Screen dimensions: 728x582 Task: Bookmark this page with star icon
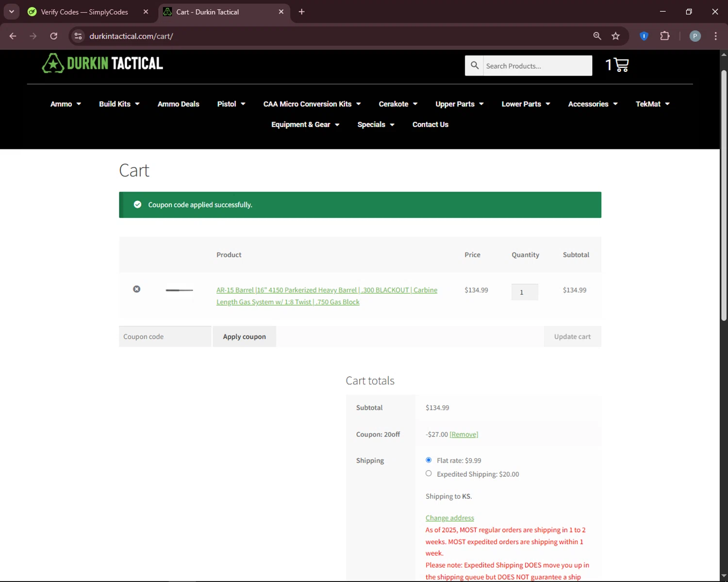[616, 36]
